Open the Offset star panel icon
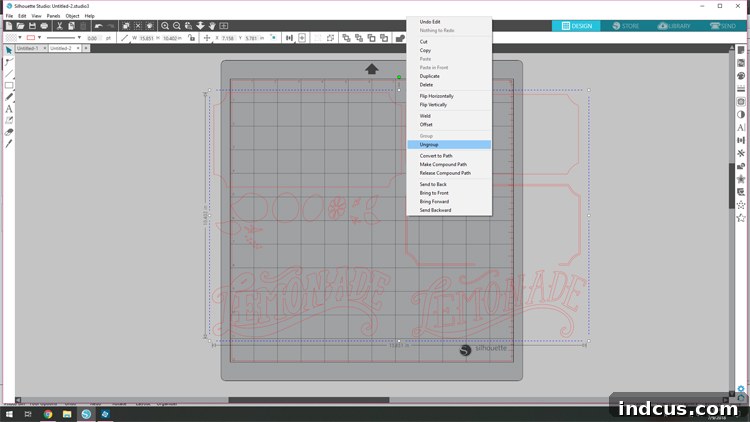Screen dimensions: 750x422 coord(741,179)
